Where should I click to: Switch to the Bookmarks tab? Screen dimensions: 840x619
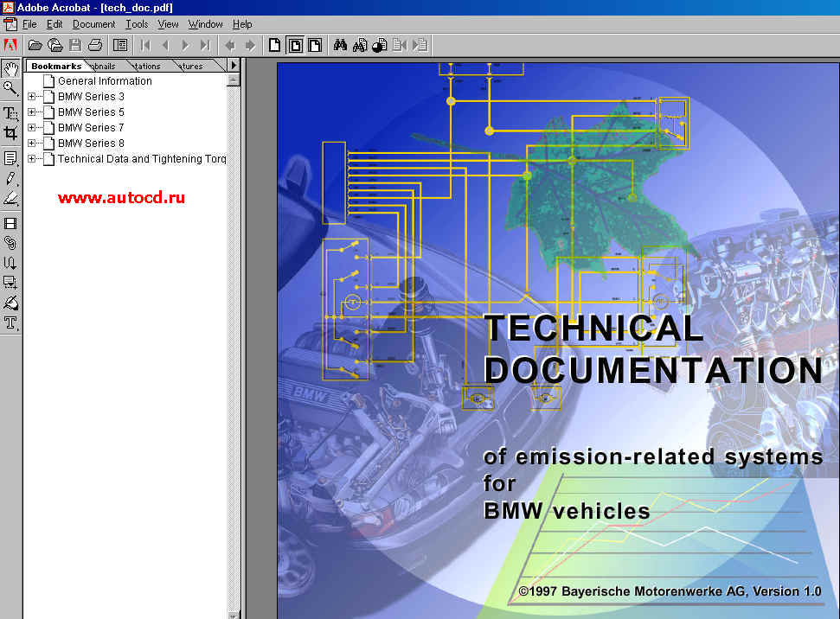tap(55, 66)
